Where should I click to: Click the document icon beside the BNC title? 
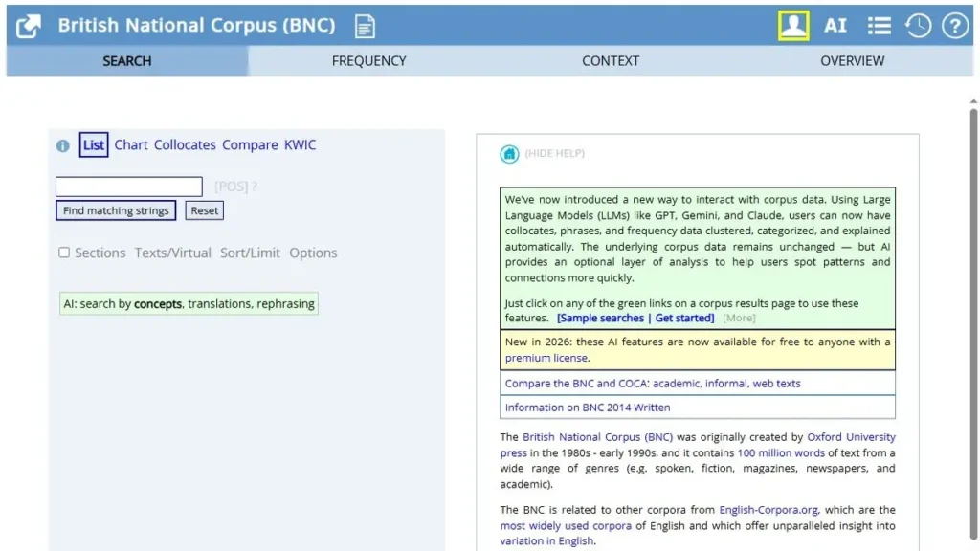click(365, 26)
